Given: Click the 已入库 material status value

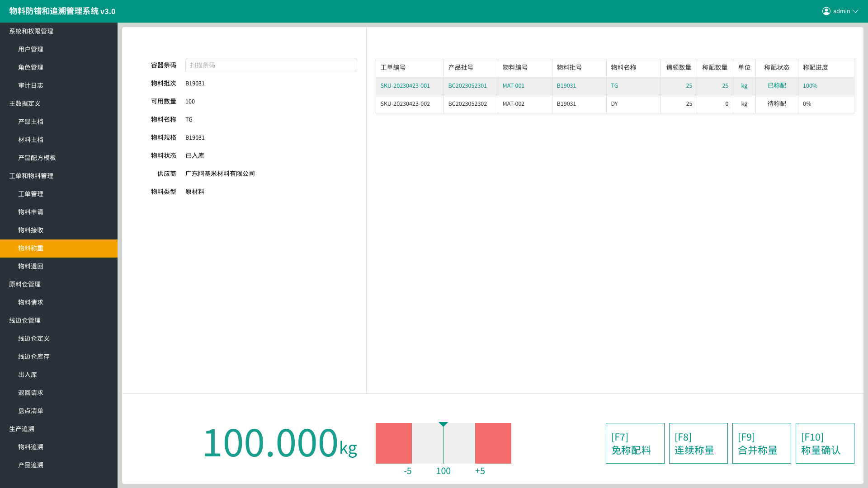Looking at the screenshot, I should [195, 156].
